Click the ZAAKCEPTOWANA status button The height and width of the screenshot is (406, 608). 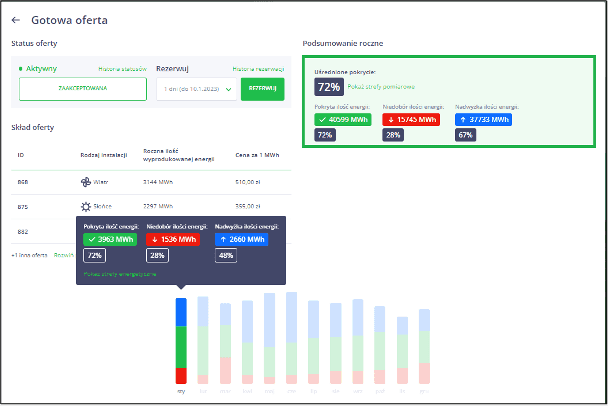[x=83, y=90]
